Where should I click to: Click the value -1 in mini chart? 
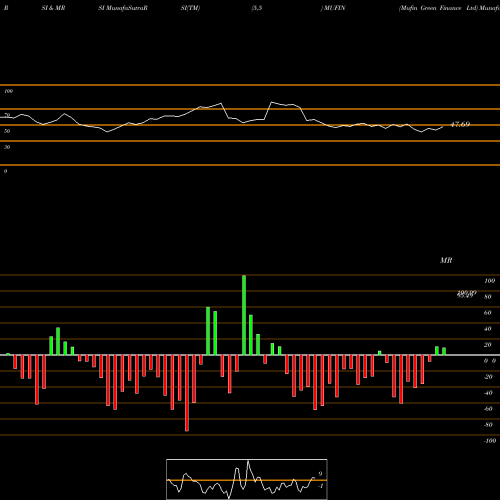pyautogui.click(x=321, y=486)
